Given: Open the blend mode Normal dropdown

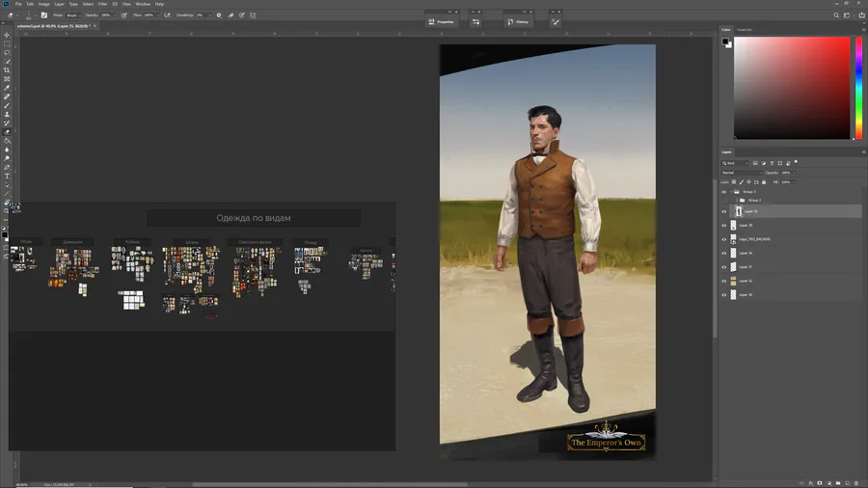Looking at the screenshot, I should [x=742, y=173].
